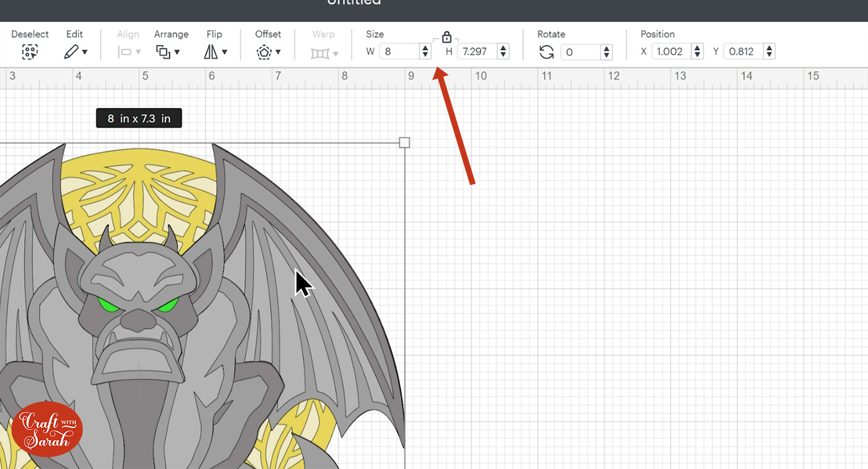
Task: Click the Deselect icon in toolbar
Action: (x=30, y=52)
